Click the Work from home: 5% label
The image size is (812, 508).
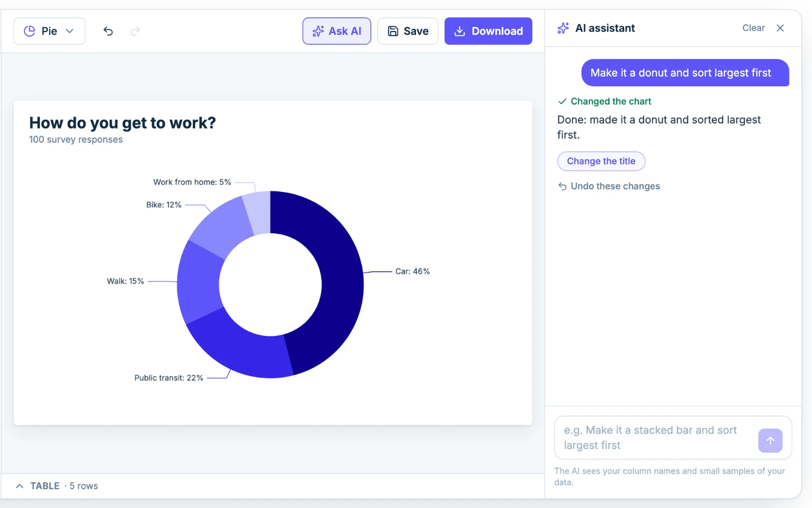(x=192, y=182)
